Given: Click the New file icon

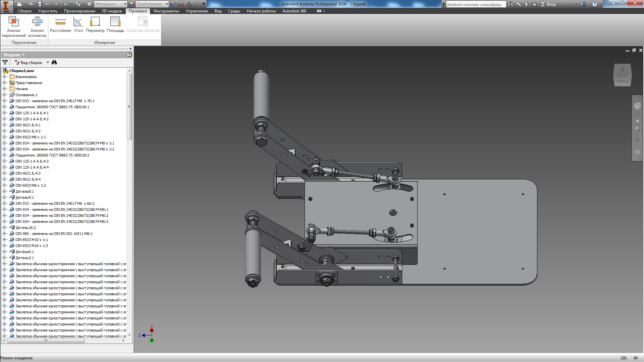Looking at the screenshot, I should click(x=20, y=4).
